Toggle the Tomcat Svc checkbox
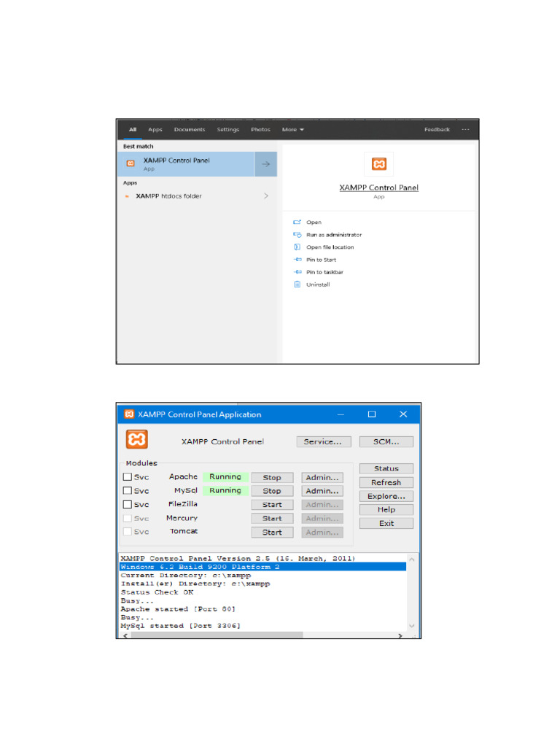 pyautogui.click(x=127, y=531)
